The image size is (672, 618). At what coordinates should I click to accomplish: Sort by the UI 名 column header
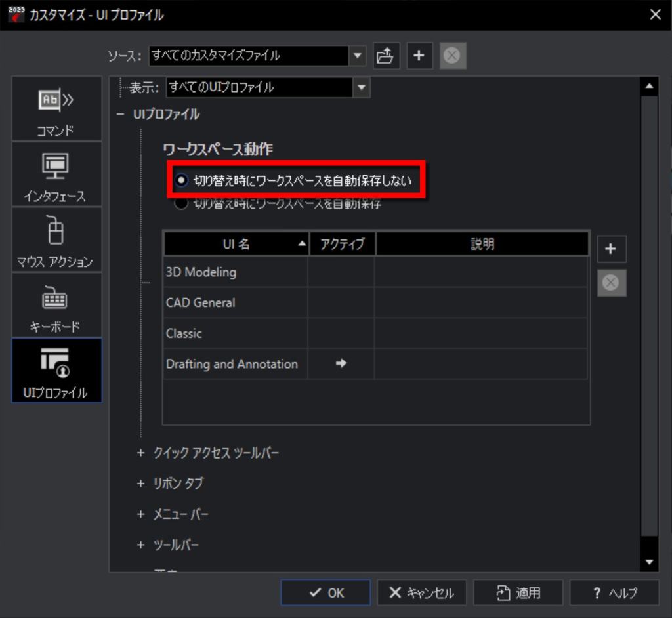(236, 244)
